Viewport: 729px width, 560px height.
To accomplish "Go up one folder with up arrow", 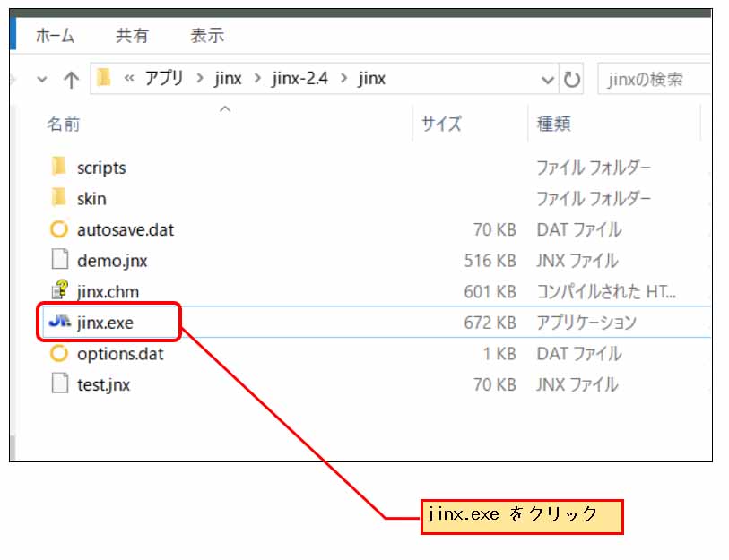I will [71, 79].
